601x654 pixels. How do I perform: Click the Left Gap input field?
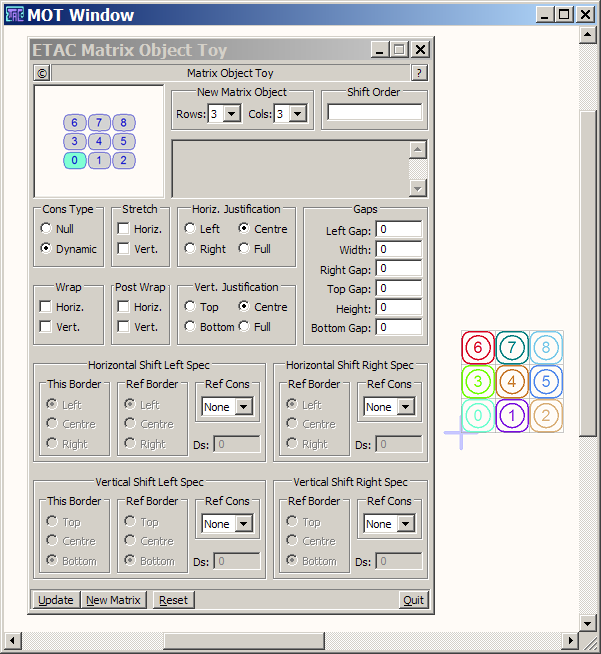point(398,230)
